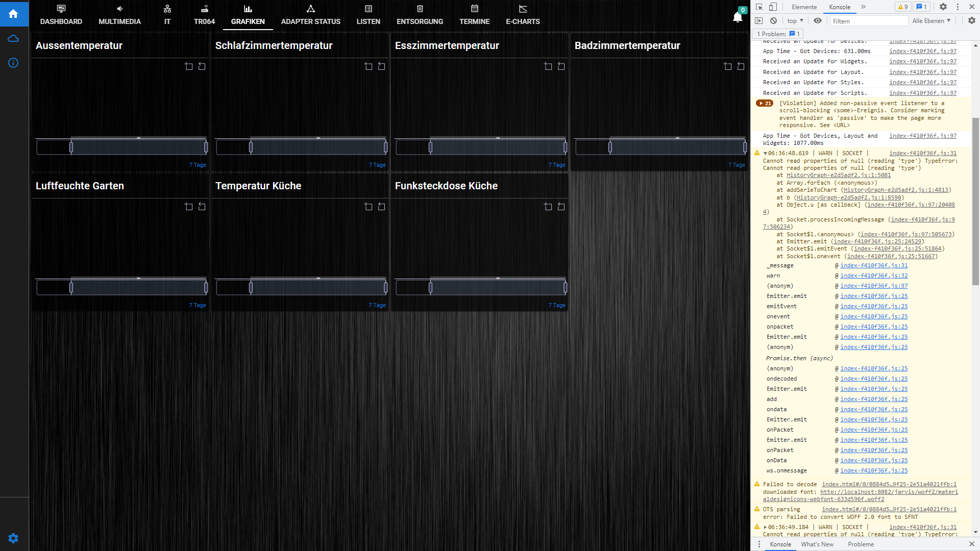Viewport: 980px width, 551px height.
Task: Activate area zoom on Luftfeuchte Garten chart
Action: tap(189, 207)
